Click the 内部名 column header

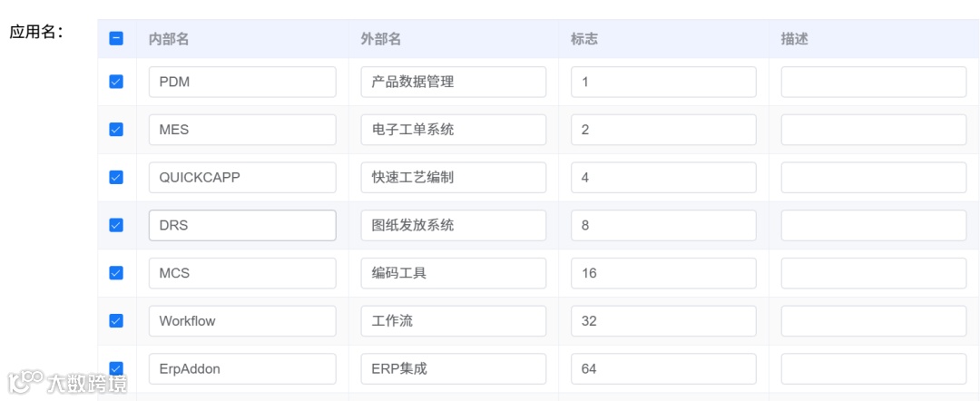tap(169, 39)
